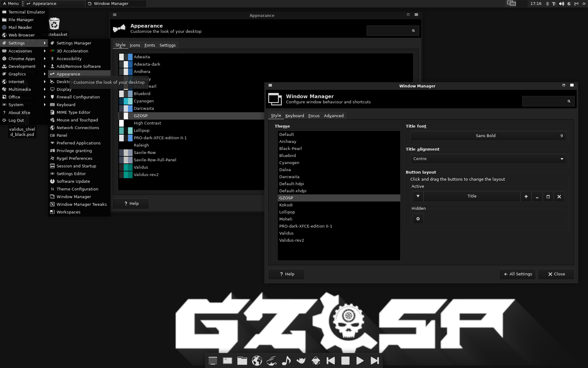Switch to Advanced tab in Window Manager
The width and height of the screenshot is (588, 368).
point(334,116)
